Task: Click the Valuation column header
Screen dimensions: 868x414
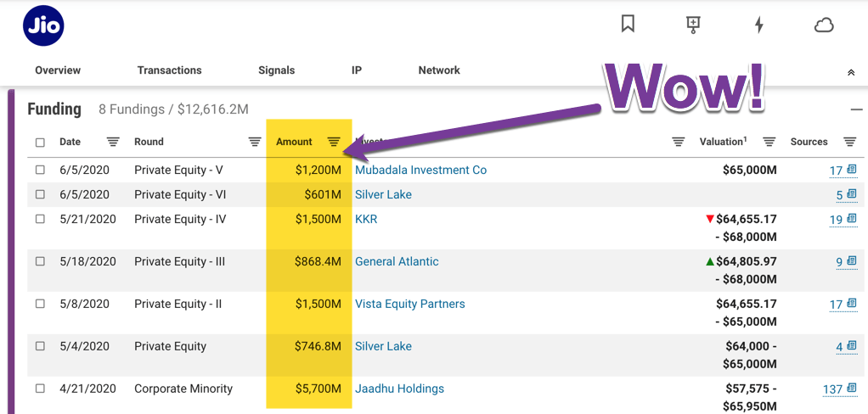Action: click(x=723, y=142)
